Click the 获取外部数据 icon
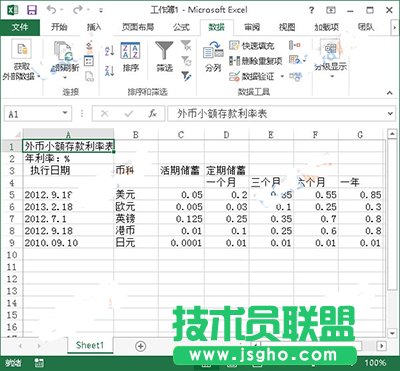 22,49
